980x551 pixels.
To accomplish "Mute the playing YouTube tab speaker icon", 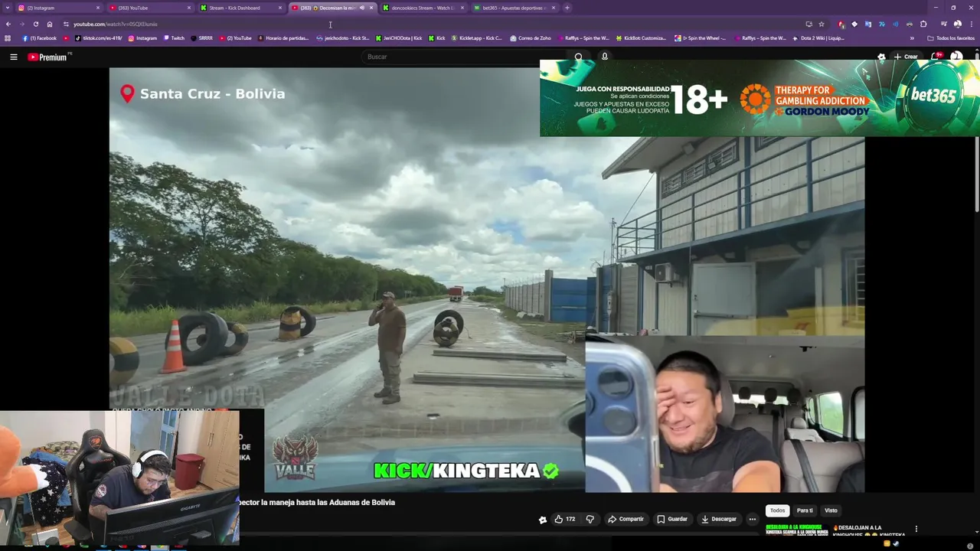I will [362, 8].
